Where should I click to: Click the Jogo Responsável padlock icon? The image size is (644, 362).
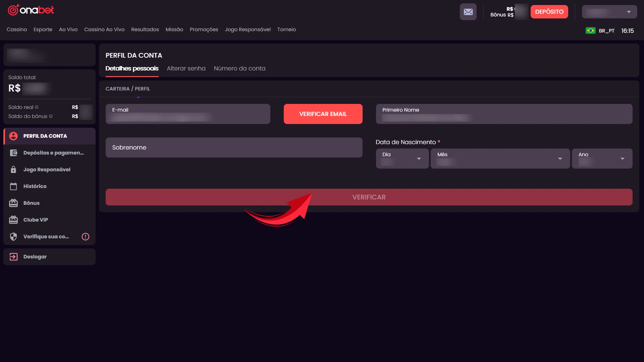click(x=13, y=170)
